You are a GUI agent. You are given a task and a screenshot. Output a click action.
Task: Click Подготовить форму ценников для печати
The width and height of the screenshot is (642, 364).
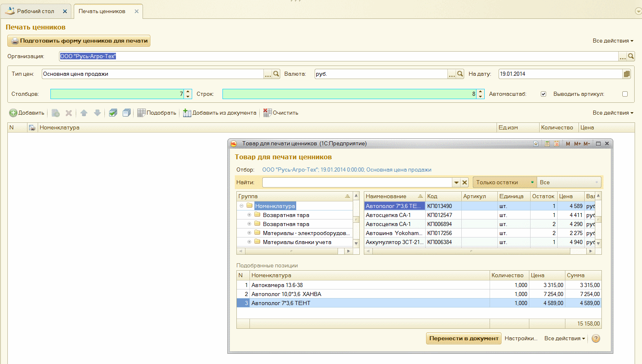pos(79,41)
